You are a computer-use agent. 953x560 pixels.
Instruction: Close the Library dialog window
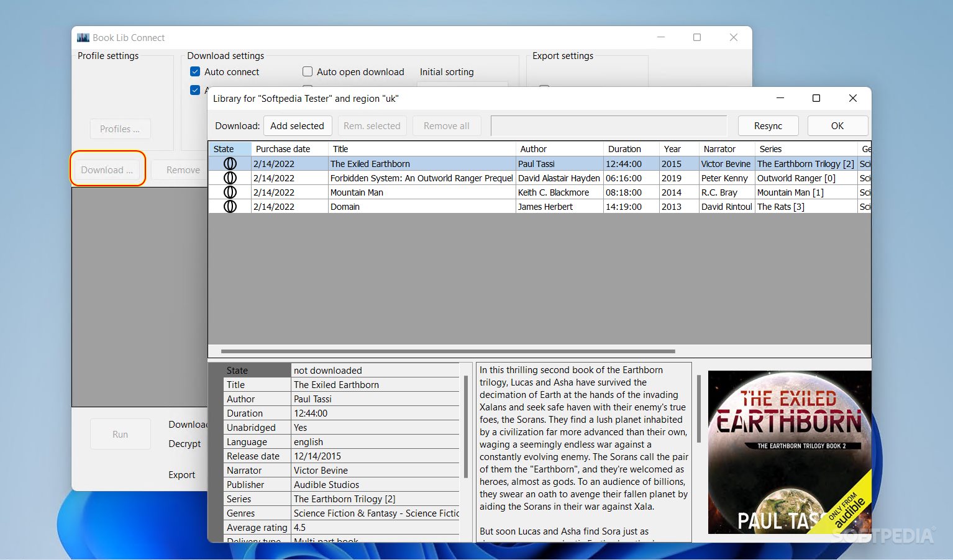tap(853, 98)
